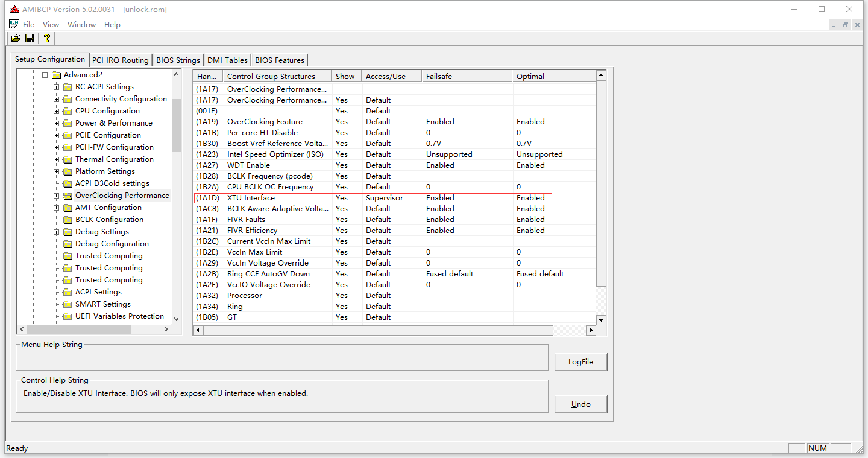Click the settings list vertical scrollbar thumb
The height and width of the screenshot is (458, 868).
pyautogui.click(x=601, y=183)
